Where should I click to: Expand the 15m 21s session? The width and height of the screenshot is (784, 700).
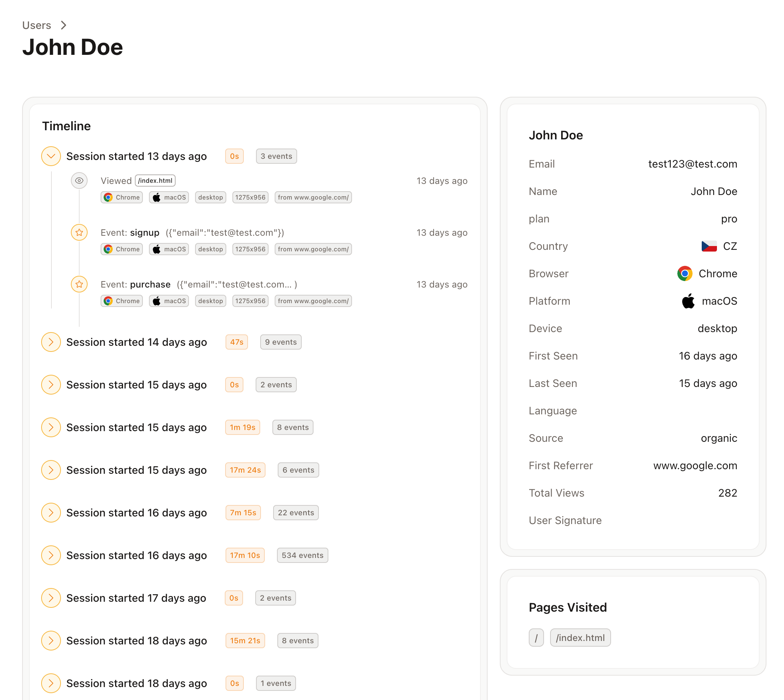[x=51, y=641]
